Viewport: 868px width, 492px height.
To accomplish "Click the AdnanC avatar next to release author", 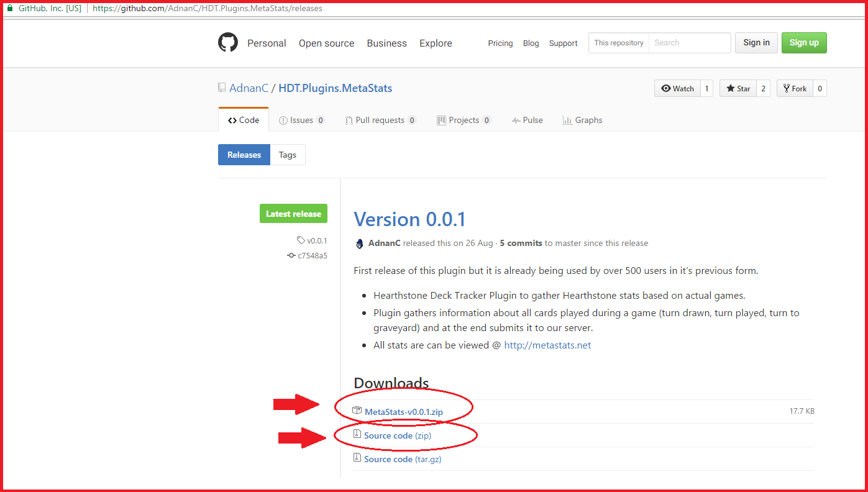I will coord(359,244).
